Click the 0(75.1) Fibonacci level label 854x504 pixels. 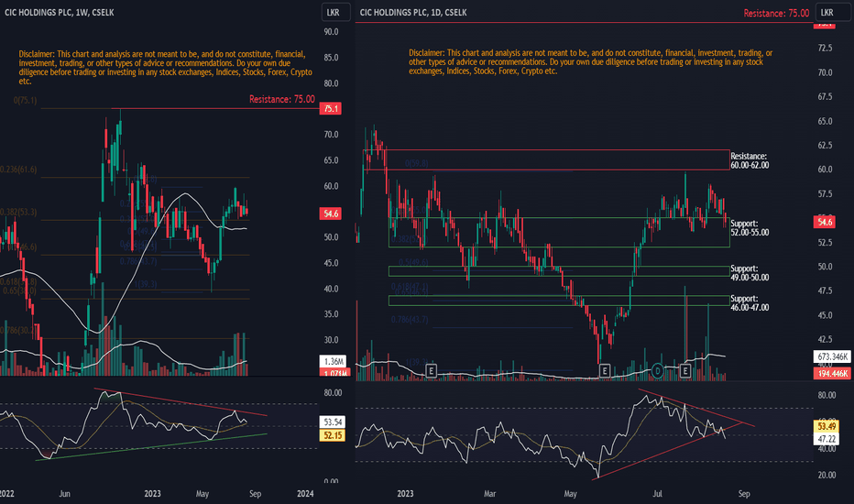pos(25,100)
